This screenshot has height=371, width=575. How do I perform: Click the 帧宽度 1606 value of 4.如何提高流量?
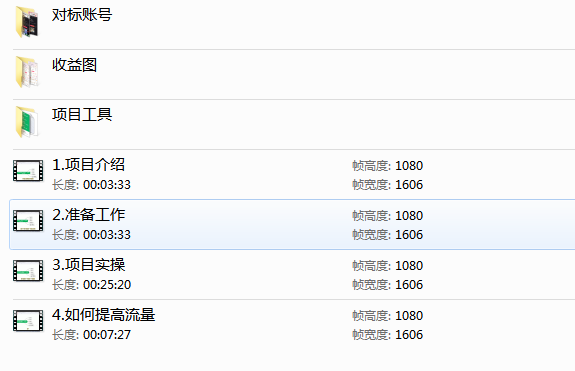tap(409, 335)
